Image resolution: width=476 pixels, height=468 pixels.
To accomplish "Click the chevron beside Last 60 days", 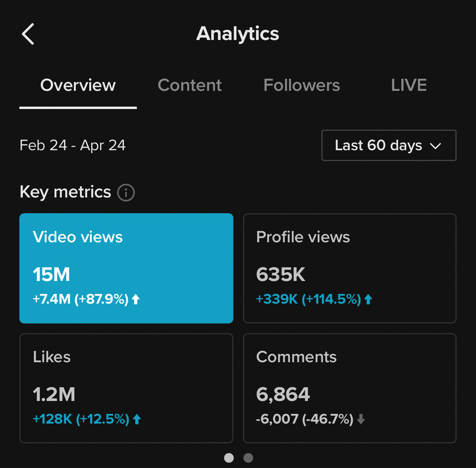I will click(435, 146).
